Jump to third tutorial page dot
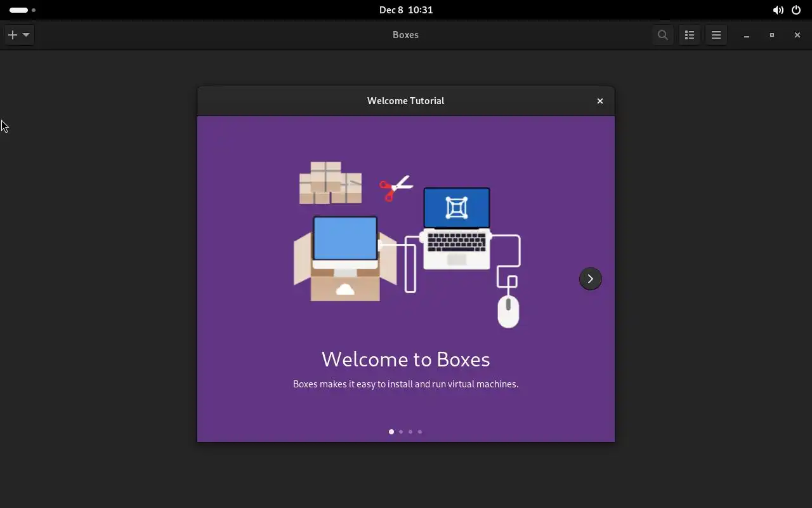812x508 pixels. coord(410,432)
